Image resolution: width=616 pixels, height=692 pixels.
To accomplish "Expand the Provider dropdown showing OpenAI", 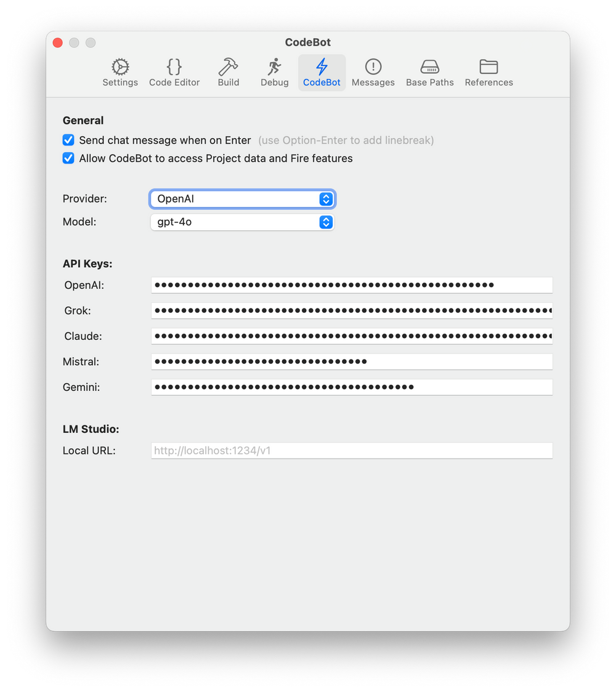I will 242,199.
